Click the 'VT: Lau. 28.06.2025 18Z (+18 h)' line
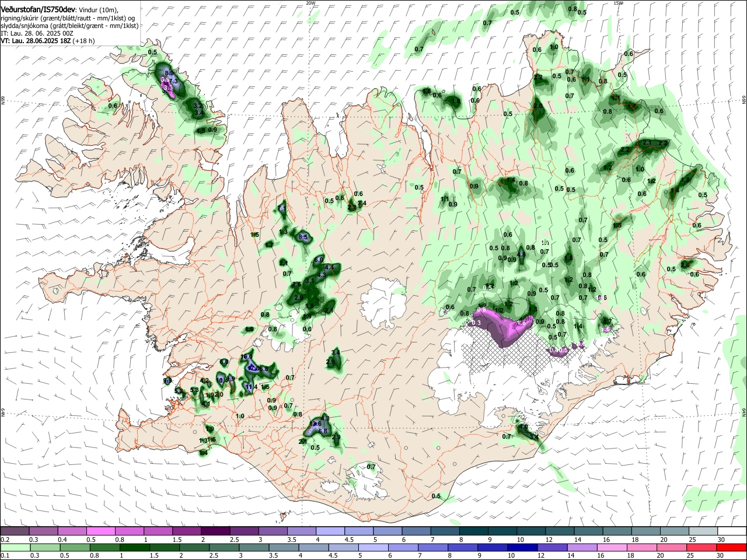747x560 pixels. pyautogui.click(x=47, y=41)
